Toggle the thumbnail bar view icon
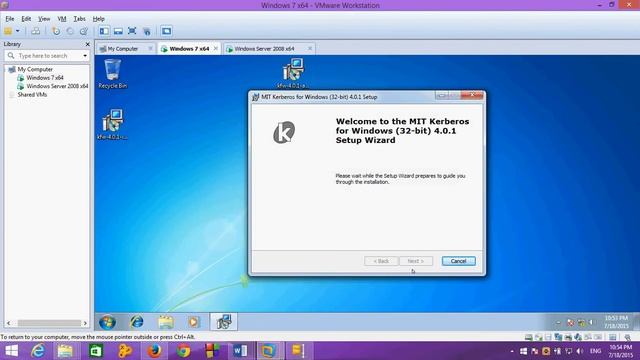The height and width of the screenshot is (360, 640). (x=118, y=31)
